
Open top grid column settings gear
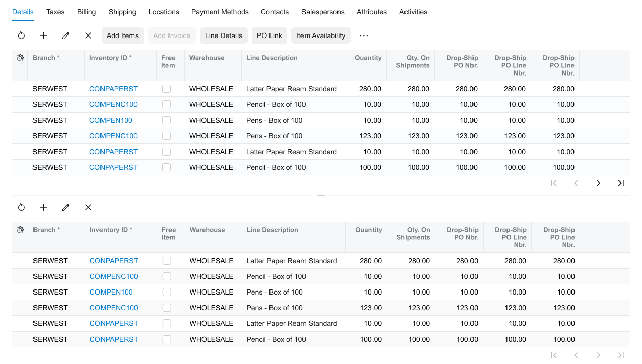click(20, 58)
